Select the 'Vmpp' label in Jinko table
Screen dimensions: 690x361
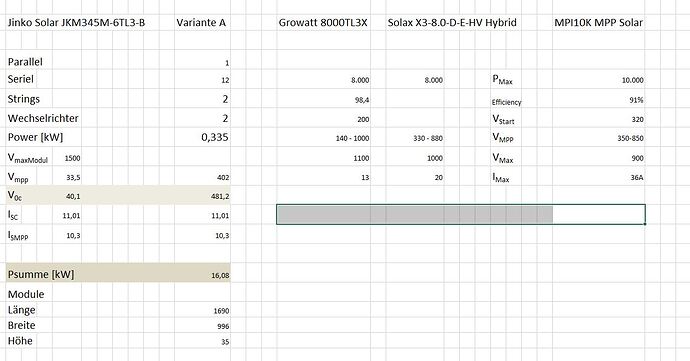coord(18,177)
